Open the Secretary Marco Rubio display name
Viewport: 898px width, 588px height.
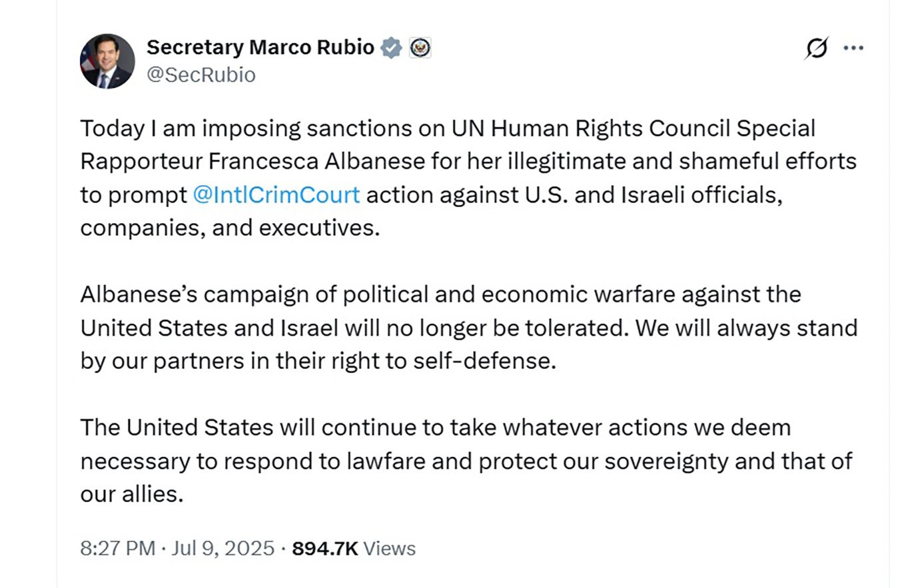pyautogui.click(x=260, y=47)
